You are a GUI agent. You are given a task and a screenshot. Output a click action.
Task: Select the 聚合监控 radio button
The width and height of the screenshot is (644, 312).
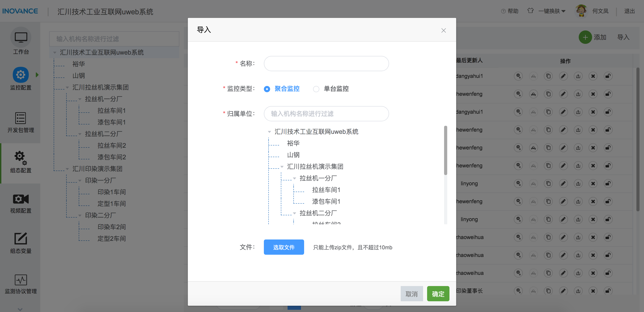pos(267,89)
